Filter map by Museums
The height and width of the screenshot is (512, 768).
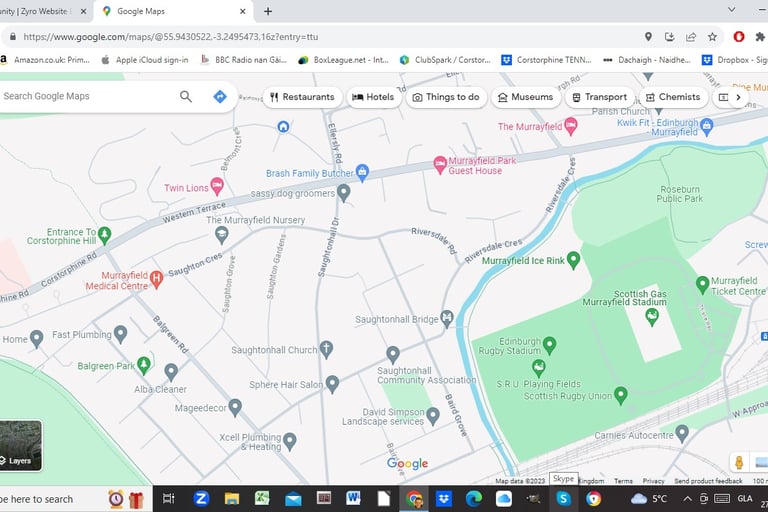point(526,97)
